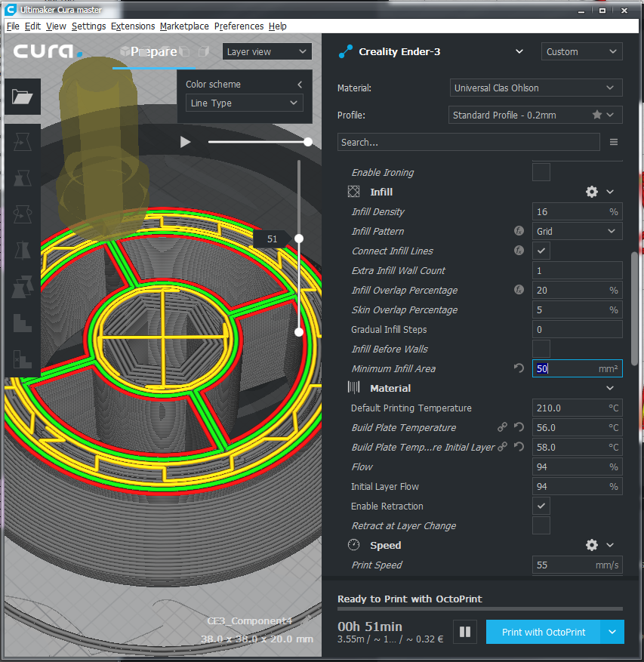Click the fx icon beside Infill Overlap Percentage
The image size is (644, 662).
coord(519,290)
